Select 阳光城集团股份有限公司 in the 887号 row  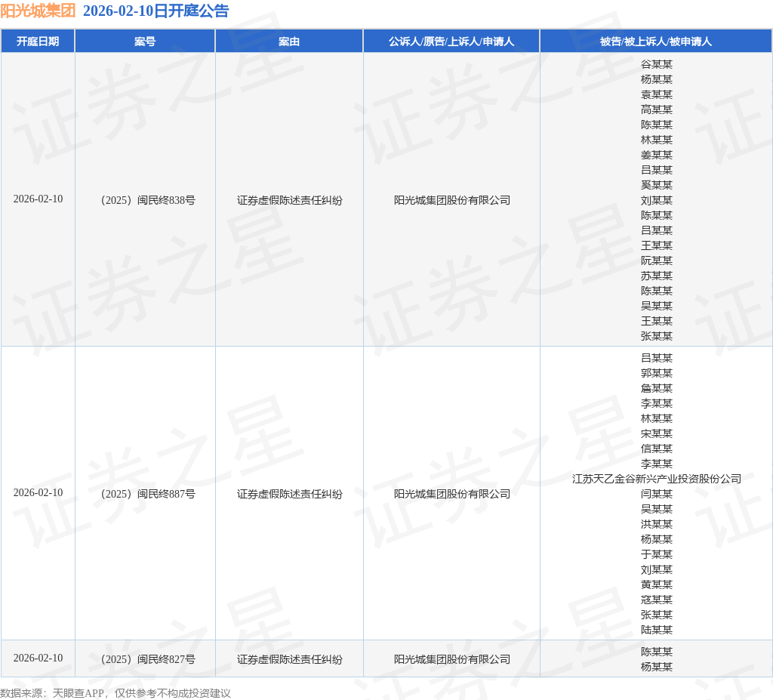[452, 494]
